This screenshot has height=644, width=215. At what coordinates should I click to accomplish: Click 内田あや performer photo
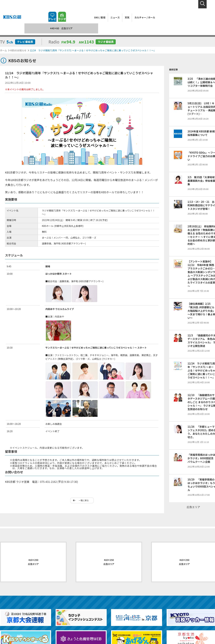pos(58,330)
